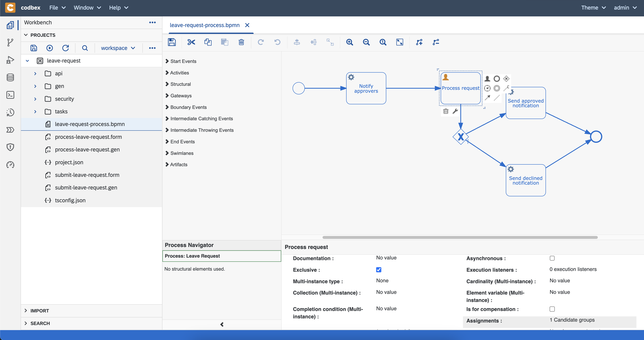Close the leave-request-process.bpmn tab
This screenshot has width=644, height=340.
pyautogui.click(x=247, y=25)
